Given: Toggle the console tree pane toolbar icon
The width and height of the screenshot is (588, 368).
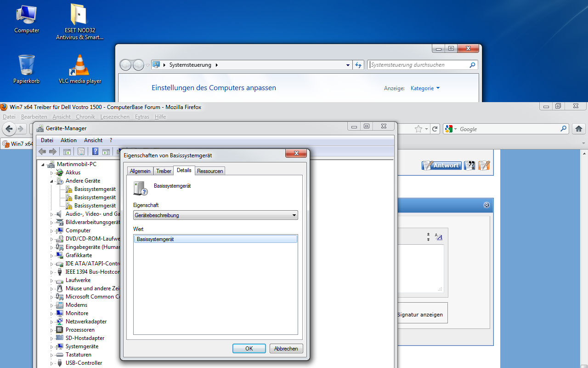Looking at the screenshot, I should 67,151.
